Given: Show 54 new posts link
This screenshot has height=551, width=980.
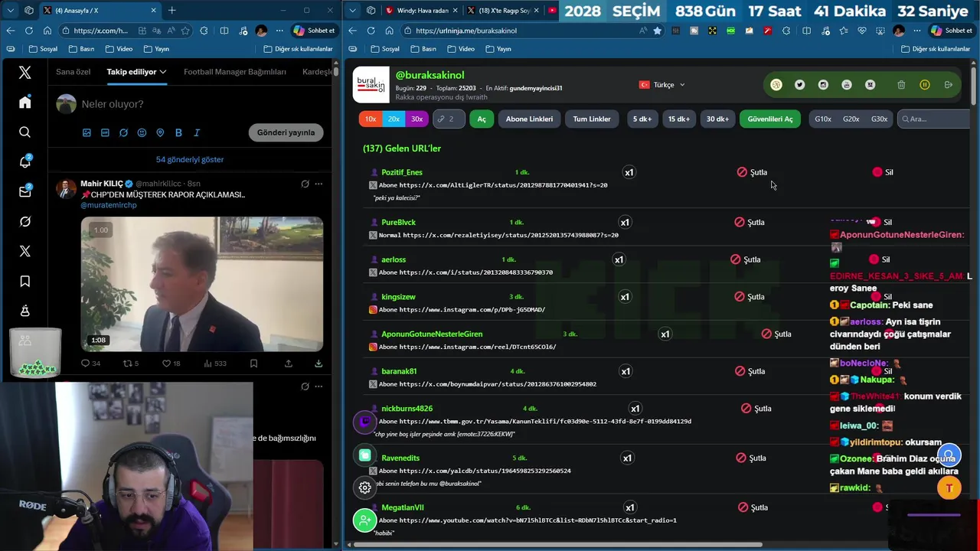Looking at the screenshot, I should (x=190, y=159).
